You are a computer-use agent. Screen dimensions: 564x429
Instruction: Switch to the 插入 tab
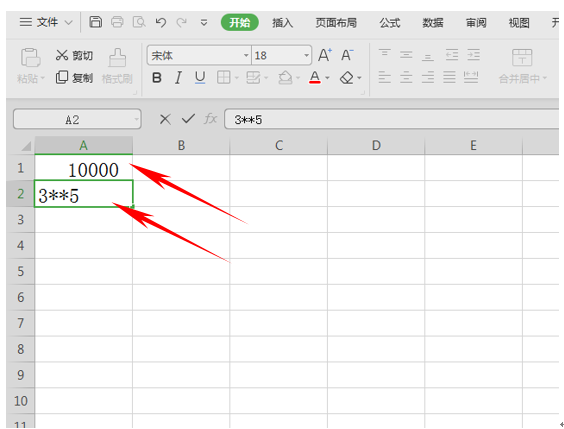282,23
